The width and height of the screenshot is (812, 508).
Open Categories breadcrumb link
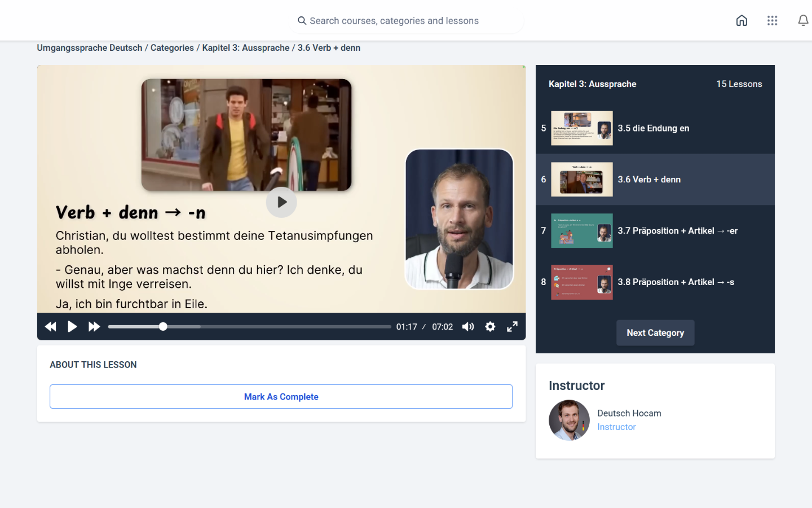(x=172, y=48)
